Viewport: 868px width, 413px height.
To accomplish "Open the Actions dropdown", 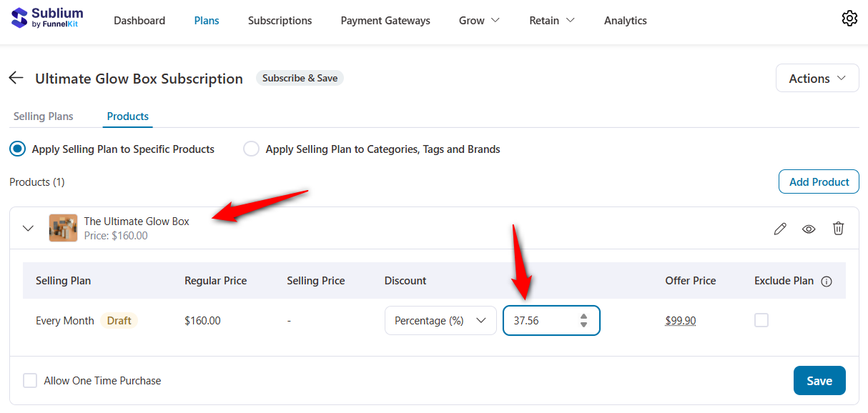I will pos(817,78).
